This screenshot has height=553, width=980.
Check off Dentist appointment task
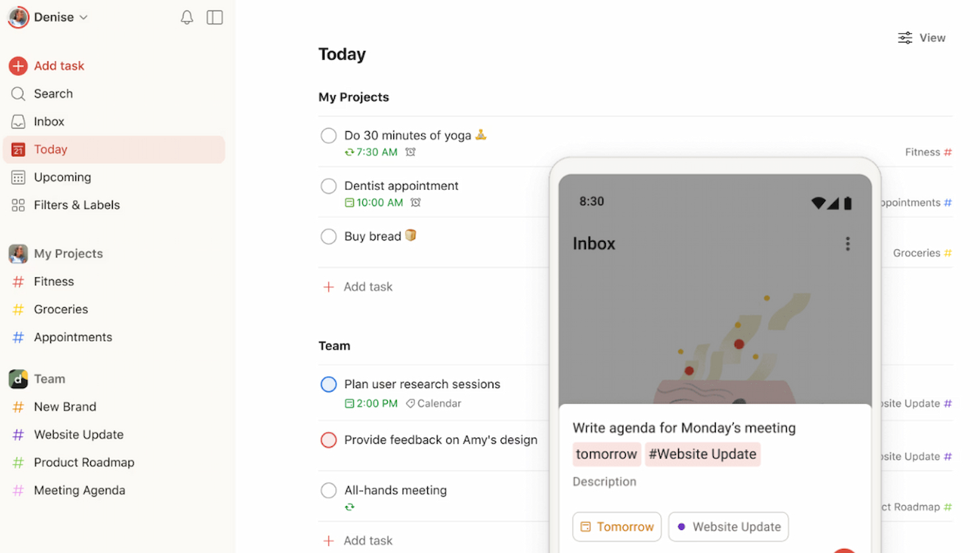pyautogui.click(x=328, y=186)
